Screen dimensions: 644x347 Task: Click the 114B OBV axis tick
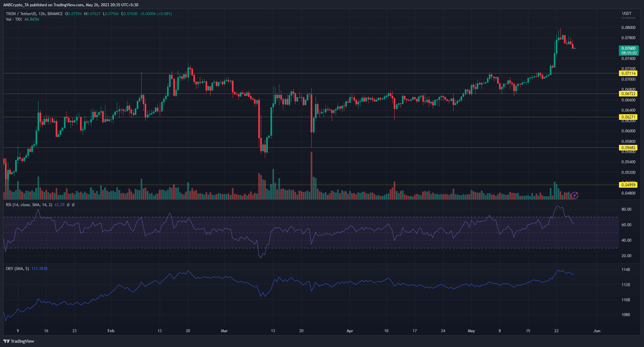626,270
